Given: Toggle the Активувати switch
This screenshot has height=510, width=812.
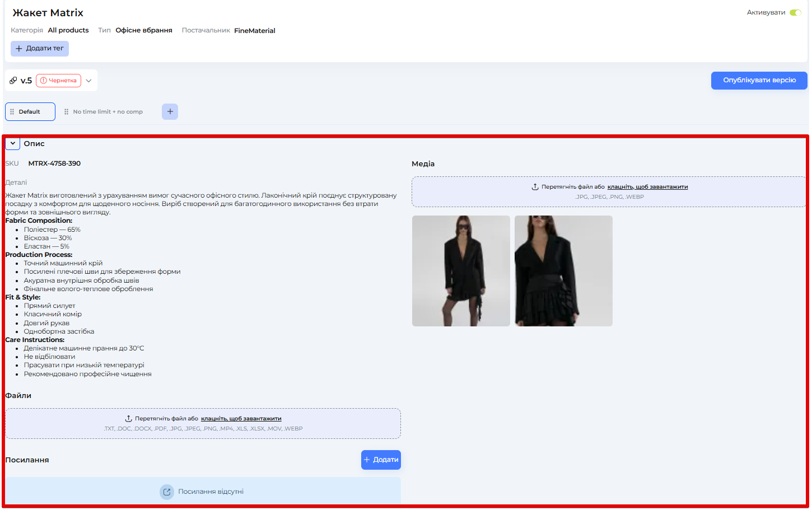Looking at the screenshot, I should (x=795, y=12).
